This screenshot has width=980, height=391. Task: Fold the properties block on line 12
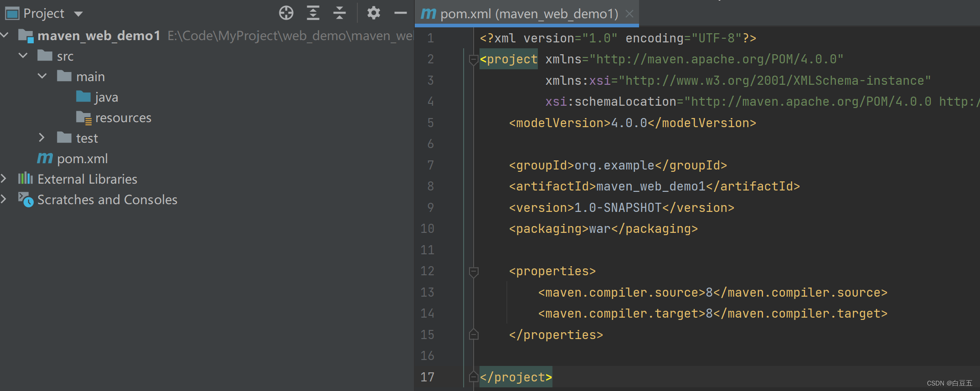[474, 272]
